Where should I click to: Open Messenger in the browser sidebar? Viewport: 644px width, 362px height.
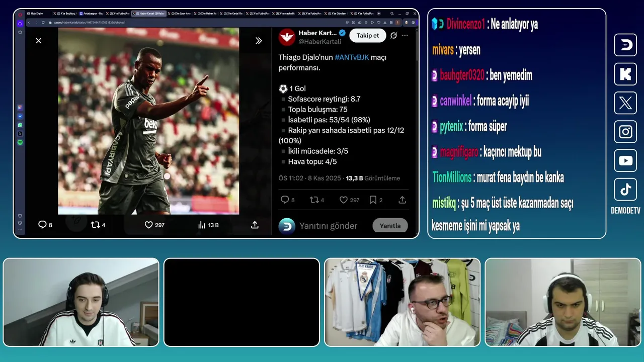click(x=20, y=117)
